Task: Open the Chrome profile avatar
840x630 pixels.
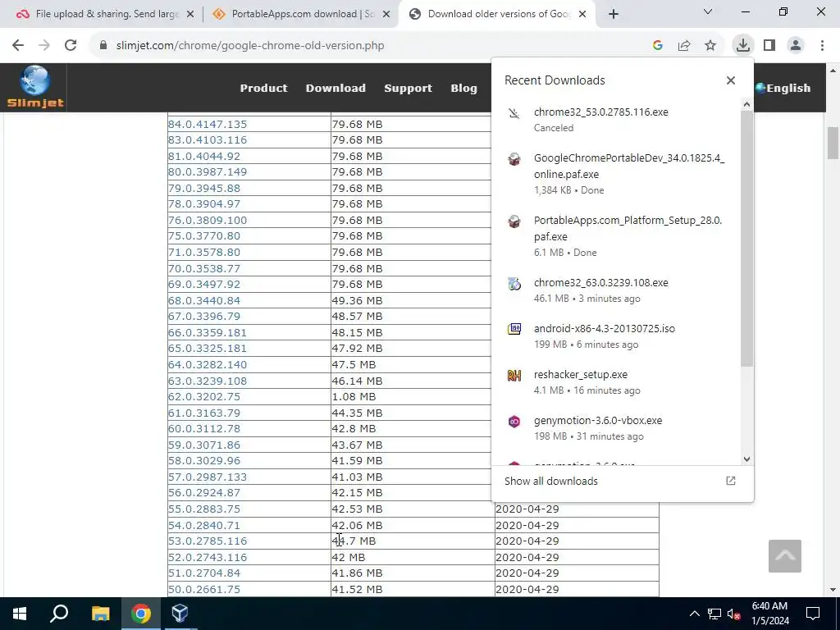Action: click(796, 46)
